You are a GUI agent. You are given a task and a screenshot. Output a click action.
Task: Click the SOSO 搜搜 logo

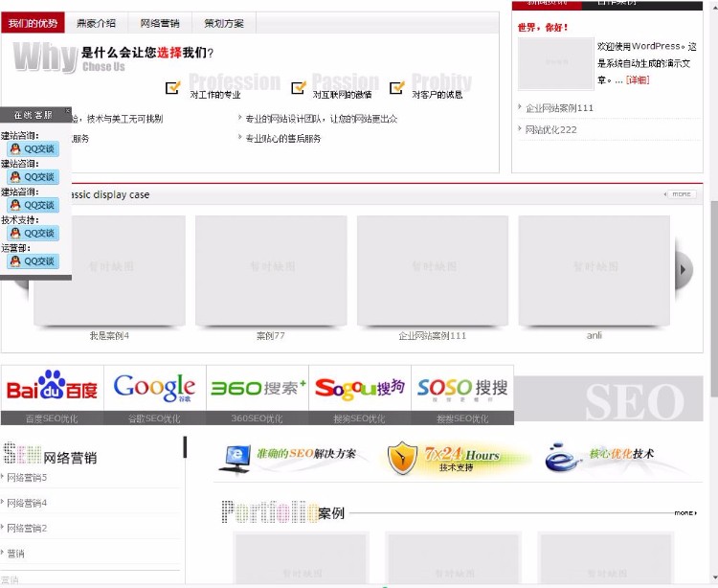tap(462, 388)
